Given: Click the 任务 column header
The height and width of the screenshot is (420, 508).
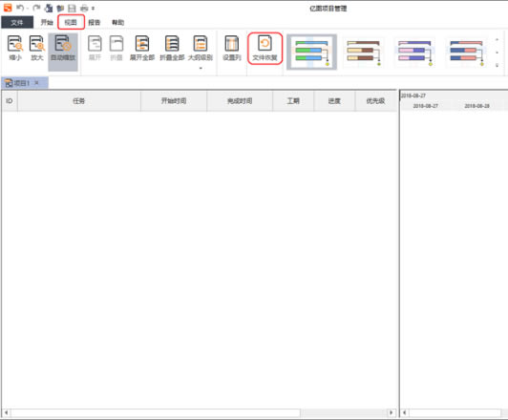Looking at the screenshot, I should 79,101.
